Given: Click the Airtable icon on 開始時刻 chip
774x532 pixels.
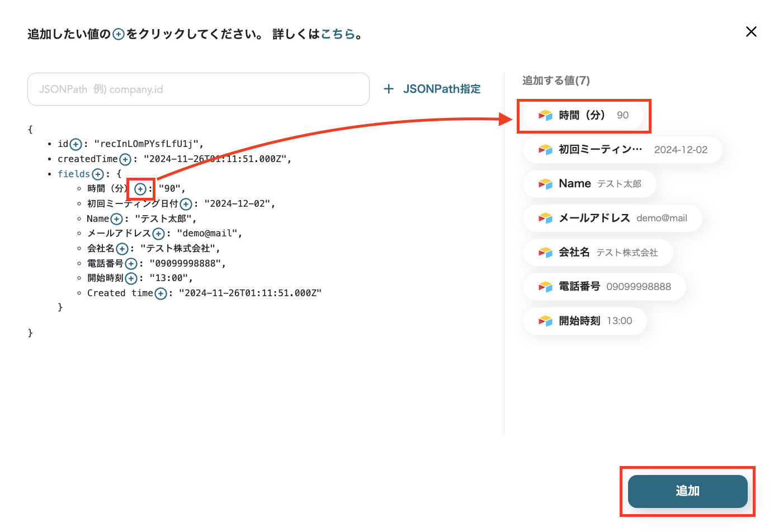Looking at the screenshot, I should point(545,321).
